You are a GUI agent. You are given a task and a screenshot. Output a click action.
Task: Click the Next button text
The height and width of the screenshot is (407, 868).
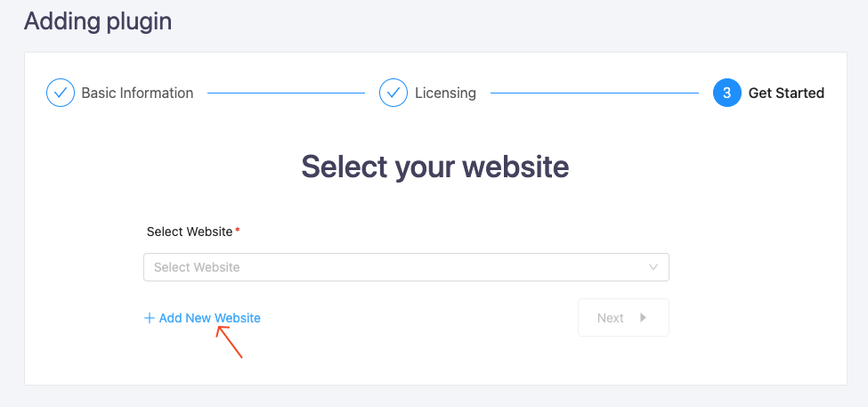point(611,318)
